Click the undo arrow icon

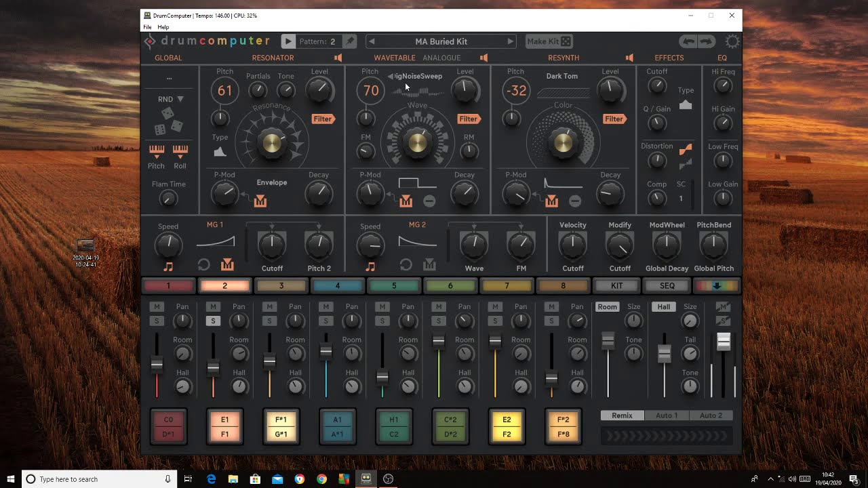click(689, 41)
